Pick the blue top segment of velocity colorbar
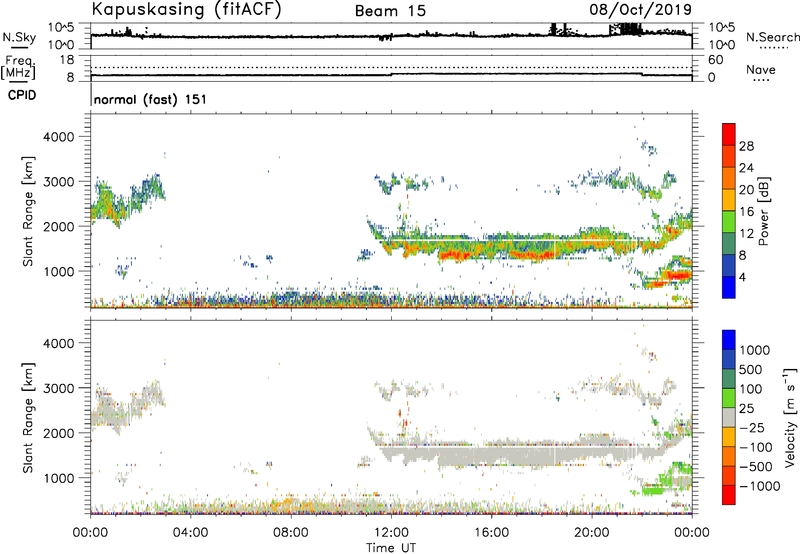Viewport: 800px width, 554px height. (729, 340)
